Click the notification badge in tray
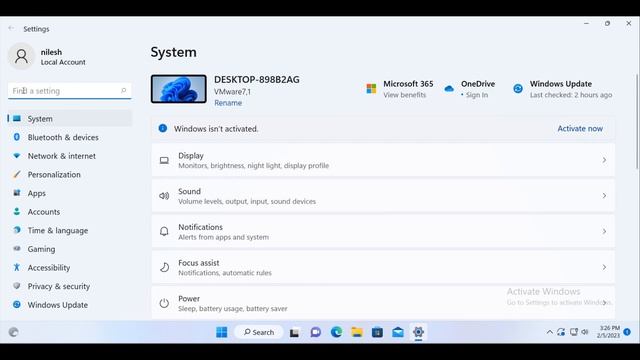Image resolution: width=640 pixels, height=360 pixels. (x=627, y=332)
